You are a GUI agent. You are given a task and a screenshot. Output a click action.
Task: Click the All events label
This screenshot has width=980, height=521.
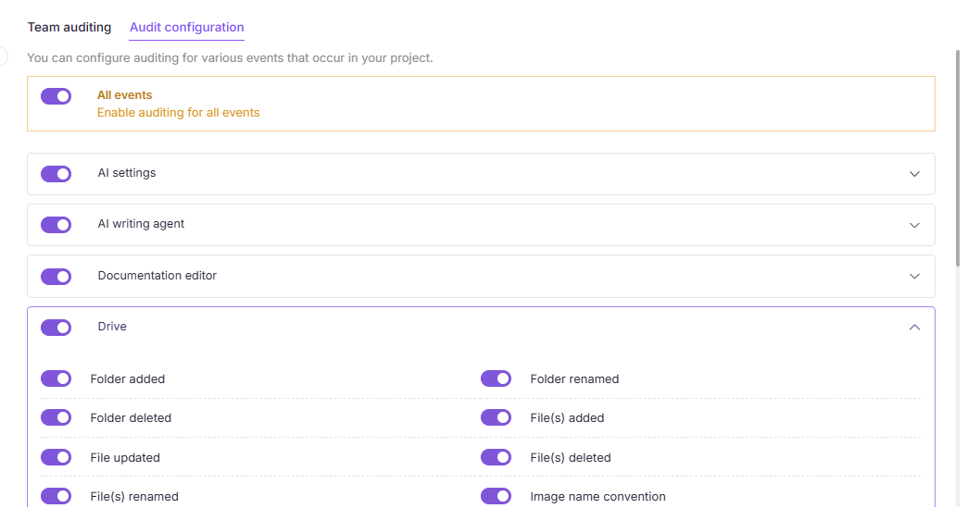[124, 95]
